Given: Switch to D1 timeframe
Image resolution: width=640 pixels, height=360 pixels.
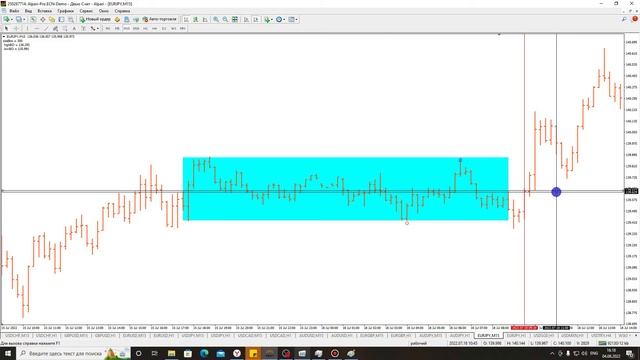Looking at the screenshot, I should pyautogui.click(x=164, y=29).
